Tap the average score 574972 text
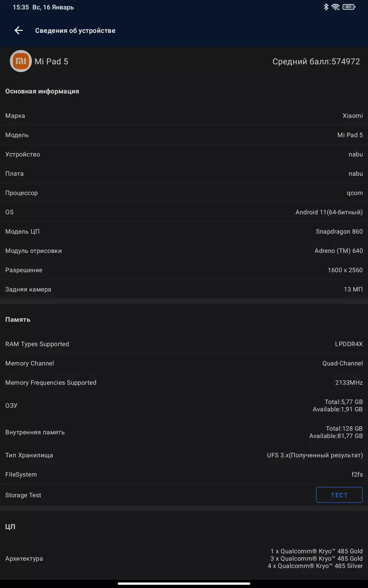Screen dimensions: 368x588 pyautogui.click(x=316, y=61)
